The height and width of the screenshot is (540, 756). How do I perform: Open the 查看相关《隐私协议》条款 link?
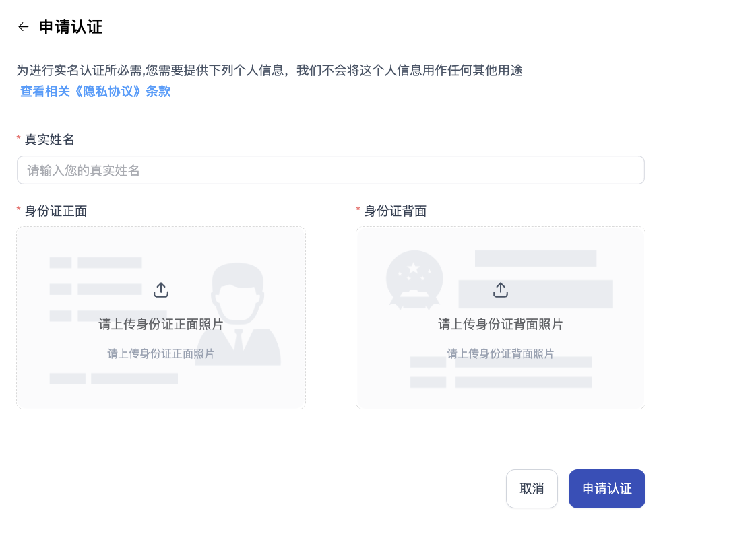95,92
